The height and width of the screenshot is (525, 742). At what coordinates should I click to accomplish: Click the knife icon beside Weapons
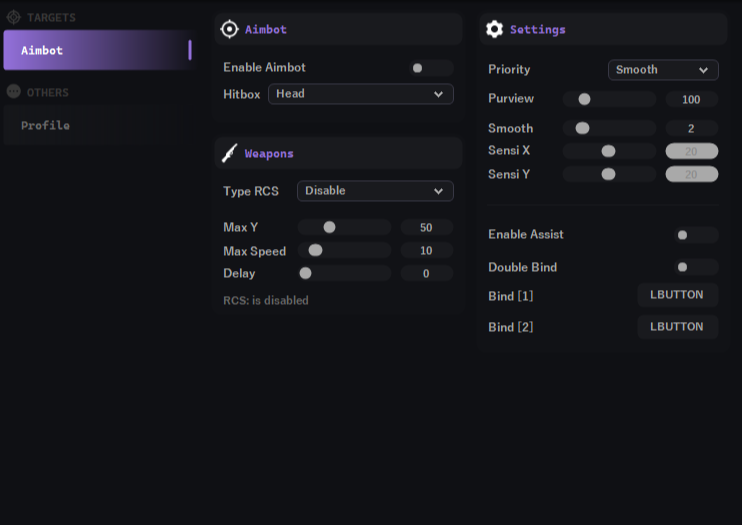229,153
